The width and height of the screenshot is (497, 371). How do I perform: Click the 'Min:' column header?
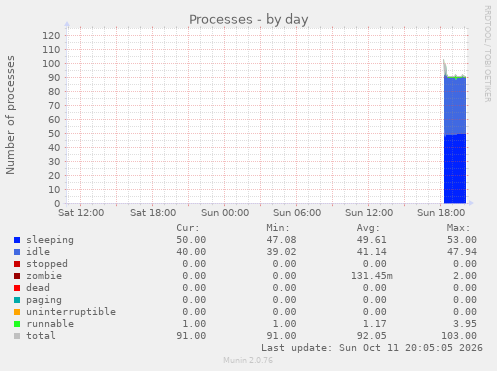point(278,228)
